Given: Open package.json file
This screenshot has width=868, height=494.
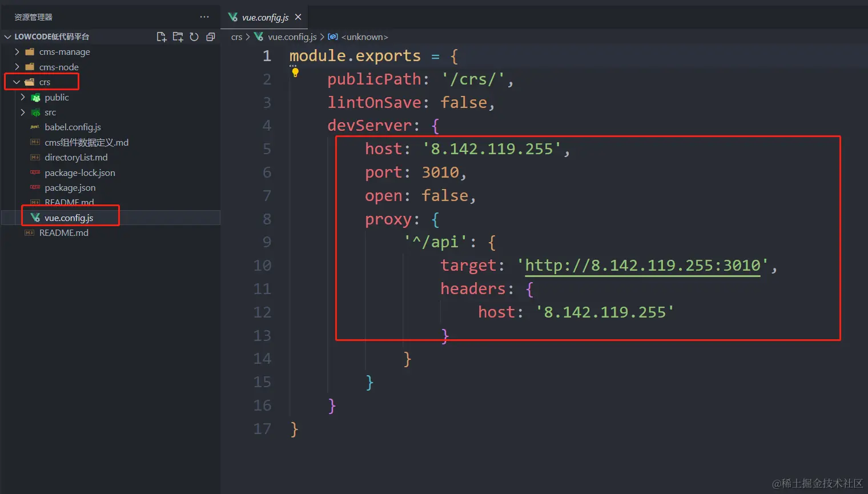Looking at the screenshot, I should (x=70, y=188).
